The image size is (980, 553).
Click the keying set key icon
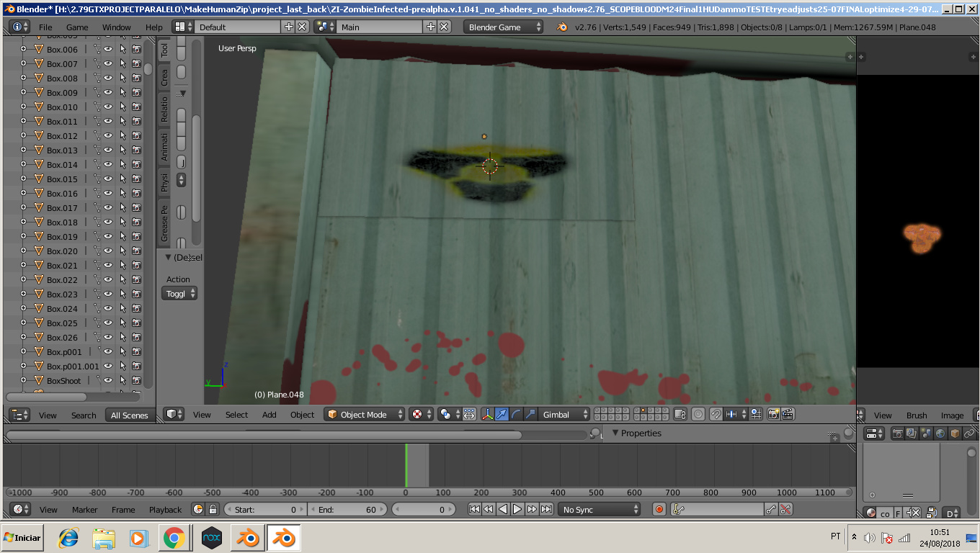tap(677, 509)
